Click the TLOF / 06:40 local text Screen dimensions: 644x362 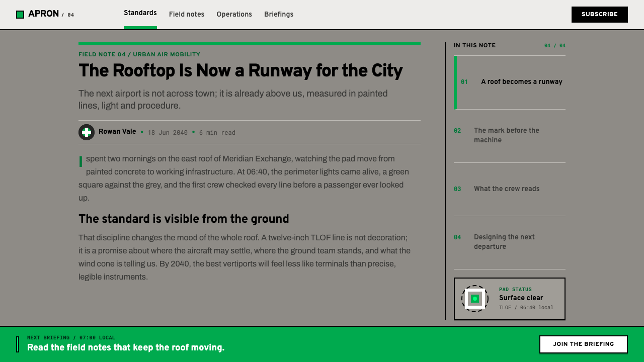point(526,308)
